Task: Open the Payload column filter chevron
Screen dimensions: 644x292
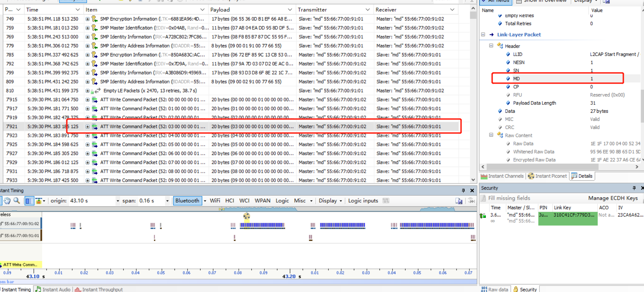Action: (x=290, y=10)
